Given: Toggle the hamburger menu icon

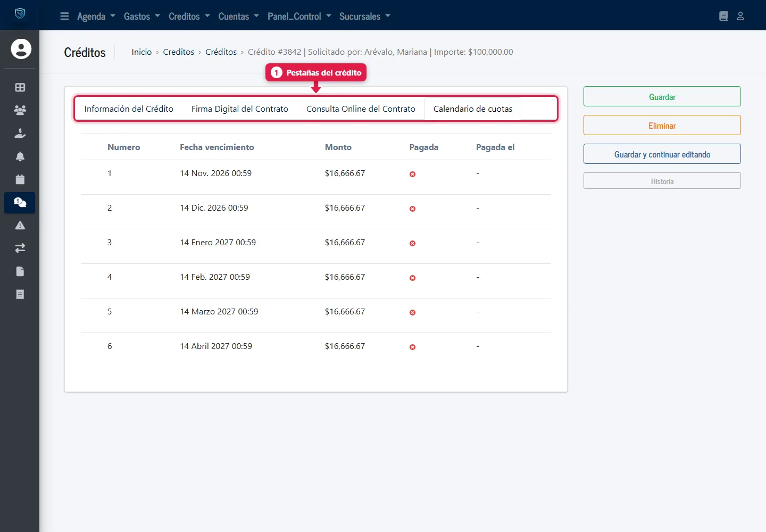Looking at the screenshot, I should click(64, 16).
